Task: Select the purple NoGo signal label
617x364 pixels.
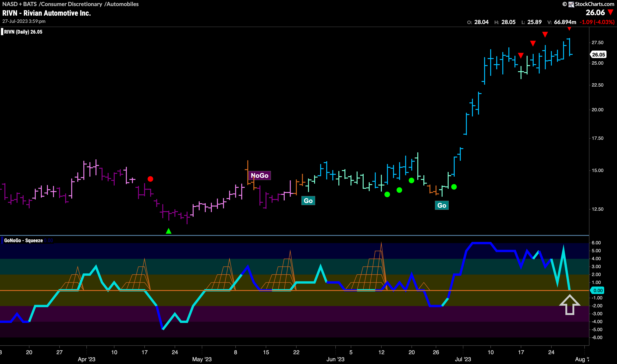Action: click(260, 176)
